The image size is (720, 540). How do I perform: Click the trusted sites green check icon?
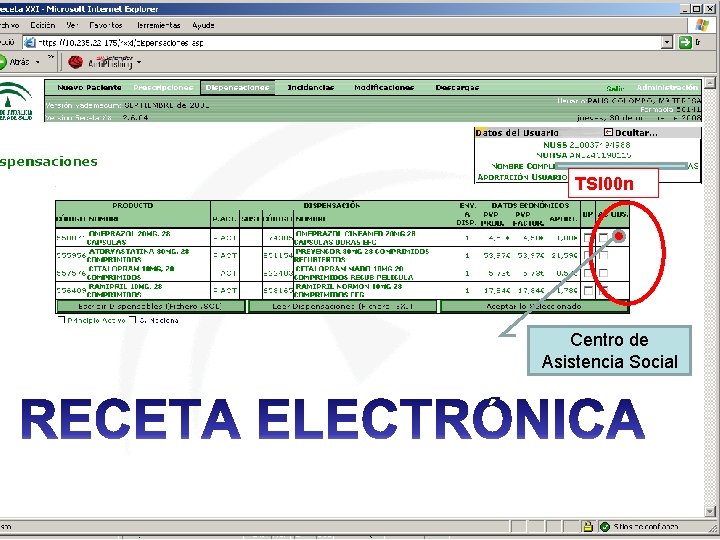[x=605, y=526]
